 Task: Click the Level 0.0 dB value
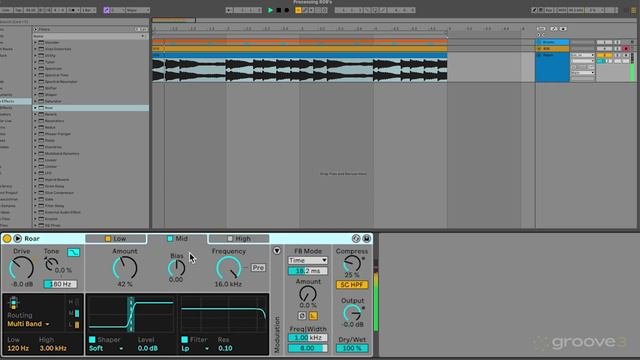[148, 348]
